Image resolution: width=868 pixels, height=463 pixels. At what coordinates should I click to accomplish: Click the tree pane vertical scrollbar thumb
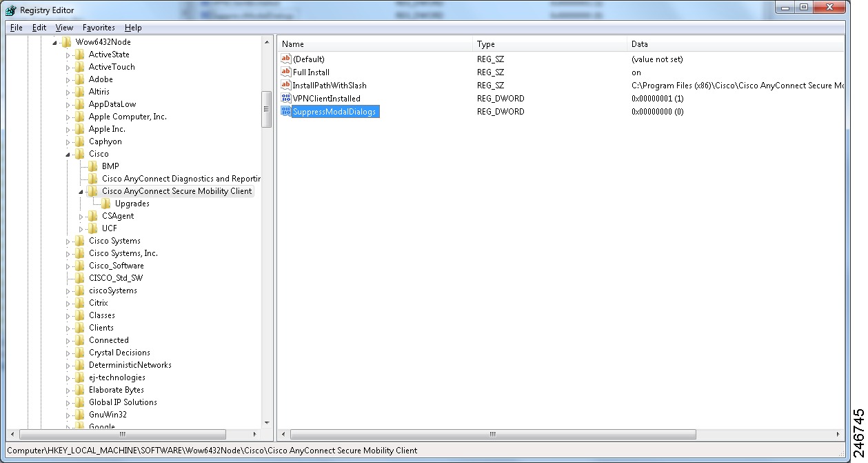point(267,109)
